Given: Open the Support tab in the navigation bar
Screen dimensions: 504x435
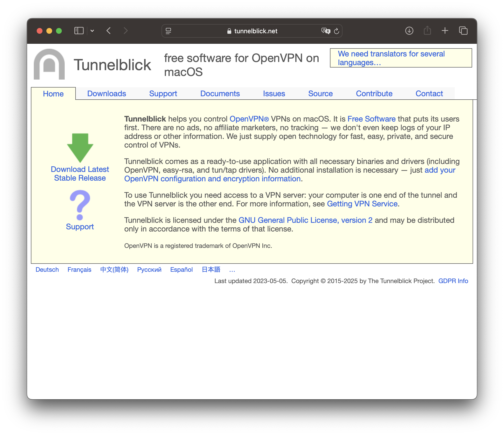Looking at the screenshot, I should [163, 94].
